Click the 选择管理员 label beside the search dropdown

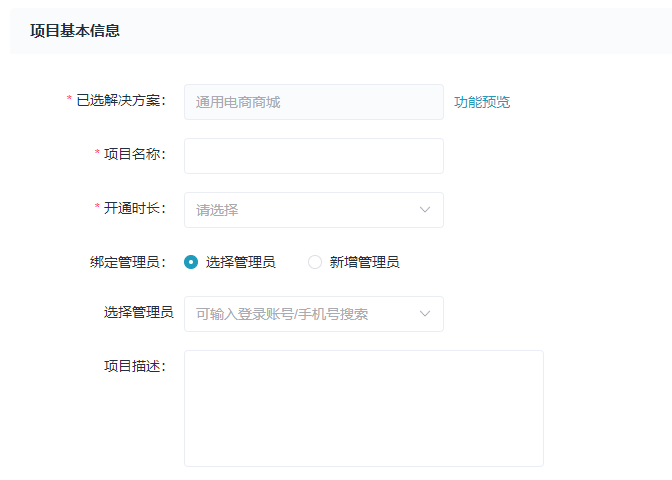[138, 312]
